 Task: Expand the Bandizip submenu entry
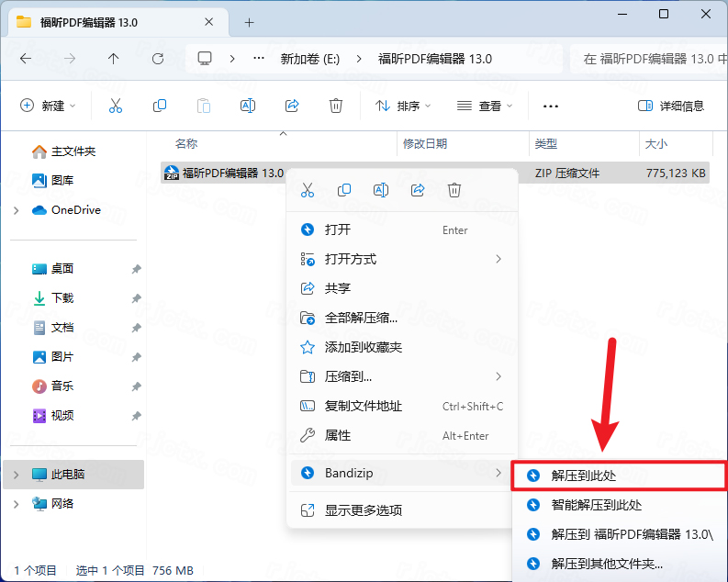401,473
